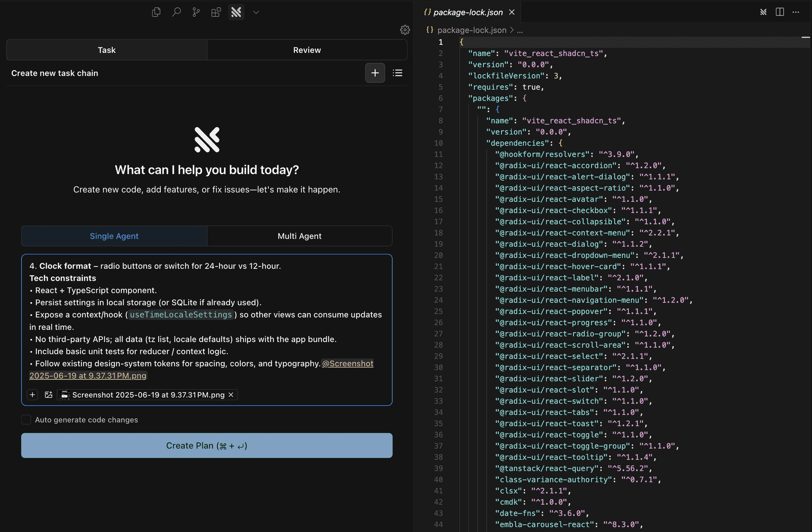Click the attach image icon in prompt box
The width and height of the screenshot is (812, 532).
(x=49, y=395)
